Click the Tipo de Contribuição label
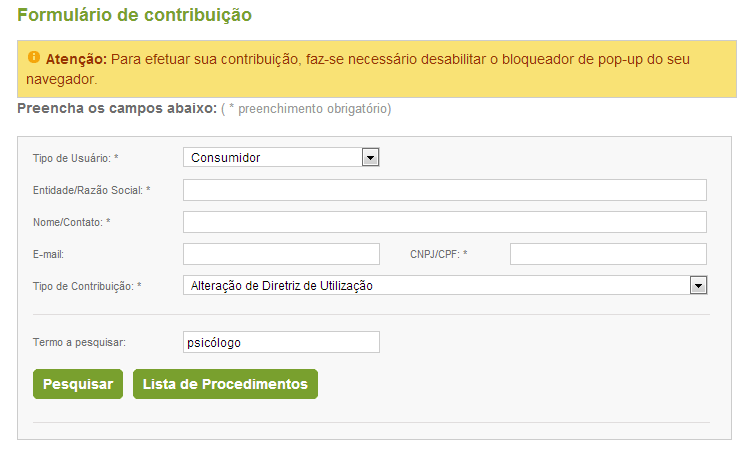This screenshot has width=749, height=457. pos(87,286)
